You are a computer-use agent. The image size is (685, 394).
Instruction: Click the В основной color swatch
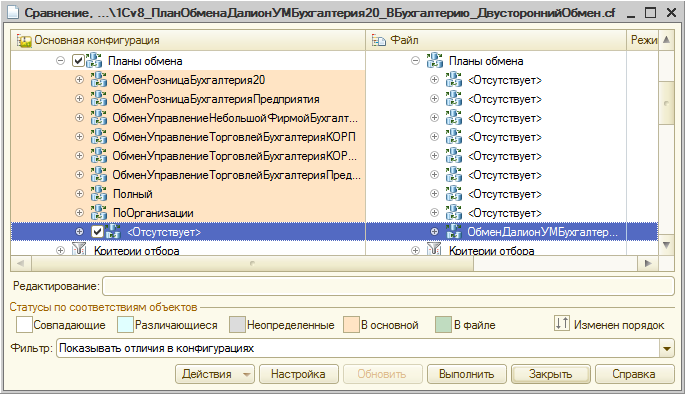point(351,325)
